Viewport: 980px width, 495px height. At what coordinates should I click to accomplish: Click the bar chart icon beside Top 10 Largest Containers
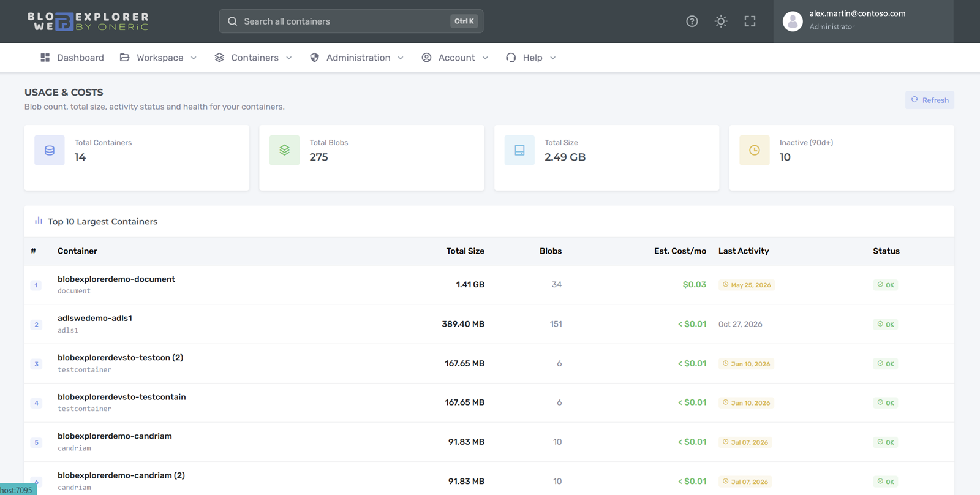[39, 221]
